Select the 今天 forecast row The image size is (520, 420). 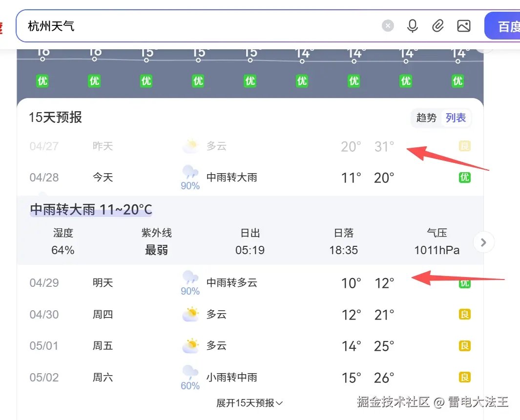pos(103,178)
